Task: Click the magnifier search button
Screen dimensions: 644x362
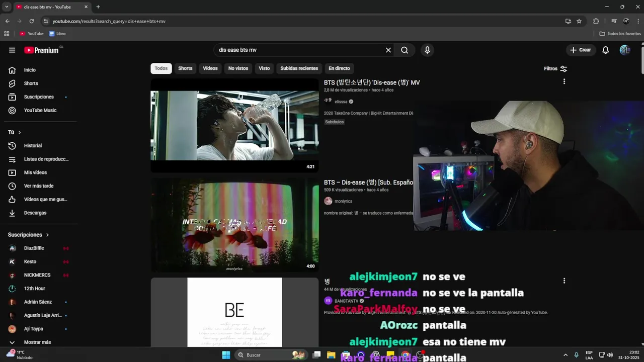Action: click(405, 50)
